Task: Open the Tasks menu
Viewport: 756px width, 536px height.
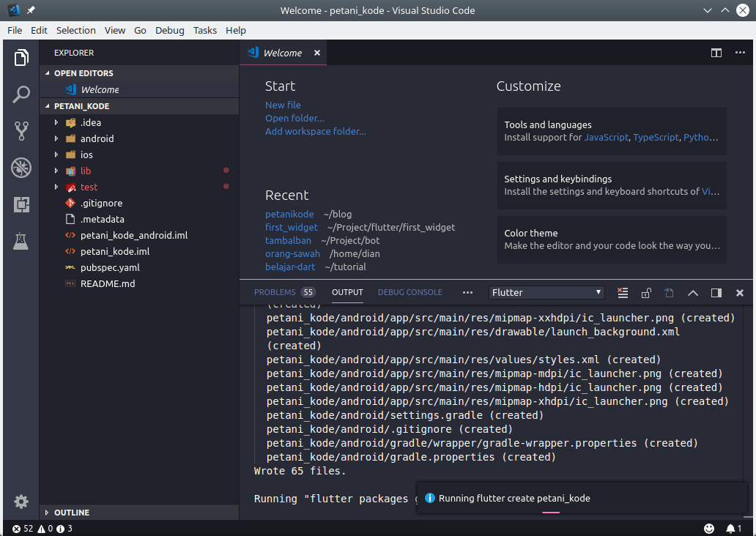Action: [204, 30]
